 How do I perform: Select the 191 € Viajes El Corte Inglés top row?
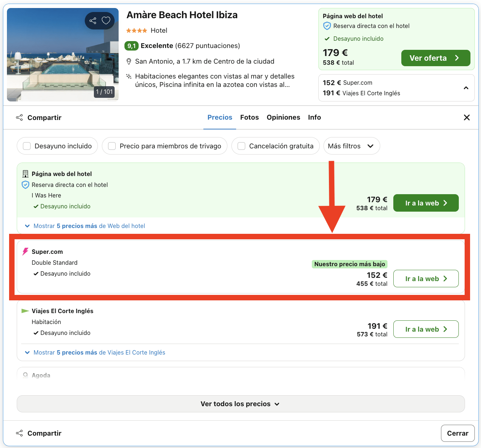coord(361,93)
